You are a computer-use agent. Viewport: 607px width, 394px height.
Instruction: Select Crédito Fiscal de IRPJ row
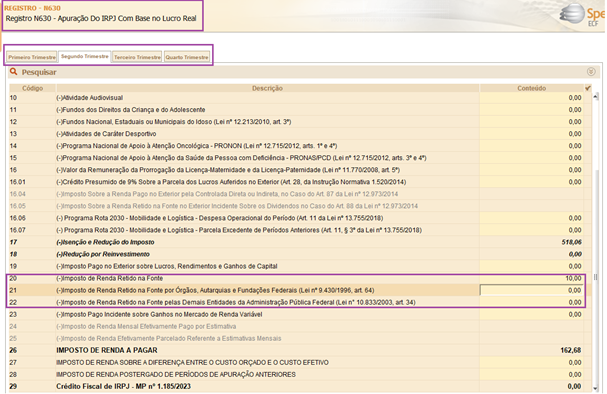tap(123, 386)
